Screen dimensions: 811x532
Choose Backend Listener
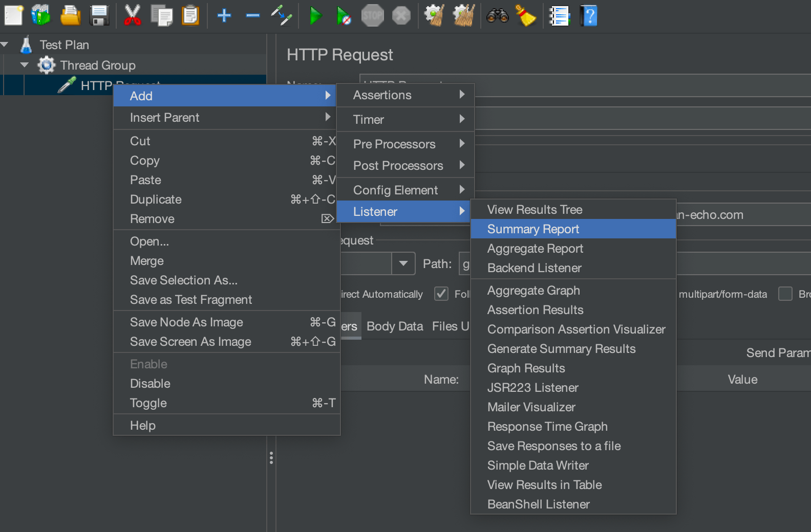click(x=573, y=268)
